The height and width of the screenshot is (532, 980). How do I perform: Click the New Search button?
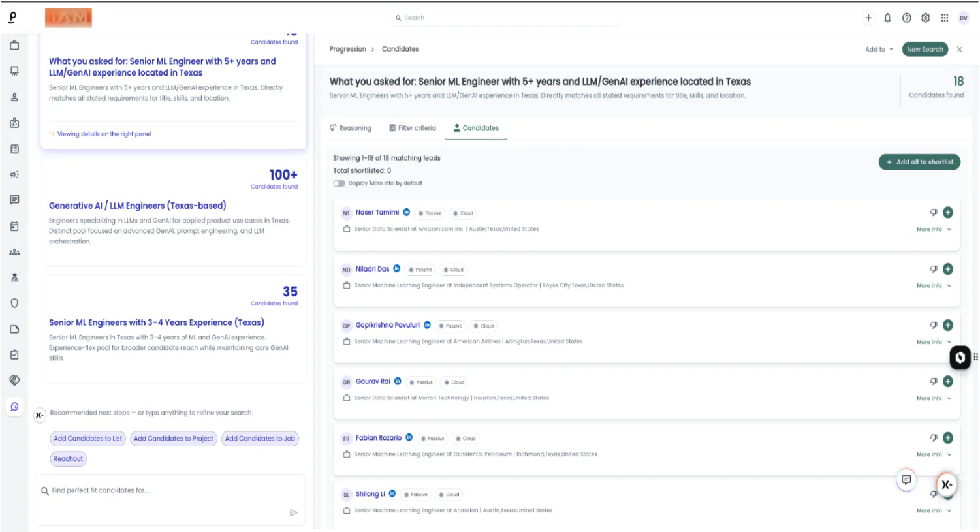click(925, 50)
